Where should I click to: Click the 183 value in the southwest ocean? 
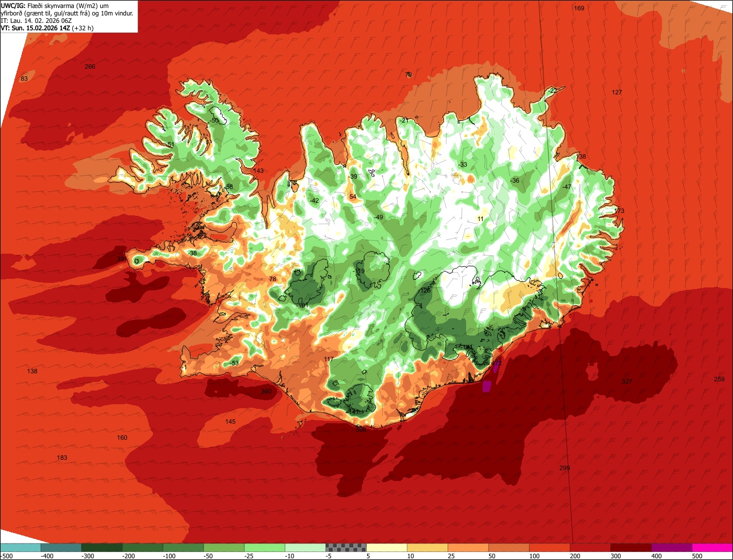click(x=62, y=458)
